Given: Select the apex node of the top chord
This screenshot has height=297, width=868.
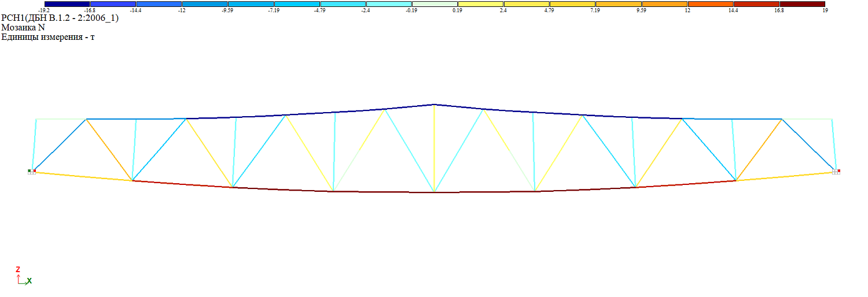Looking at the screenshot, I should [434, 105].
